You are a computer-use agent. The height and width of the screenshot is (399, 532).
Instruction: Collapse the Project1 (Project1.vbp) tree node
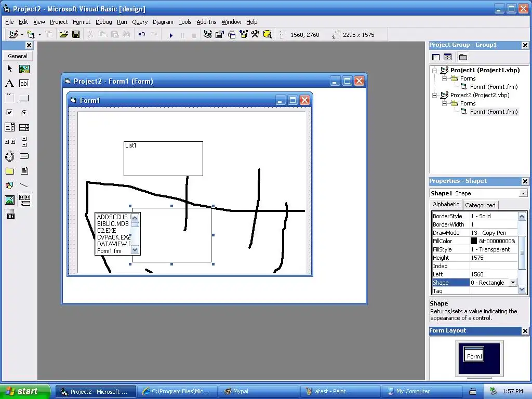(x=434, y=71)
